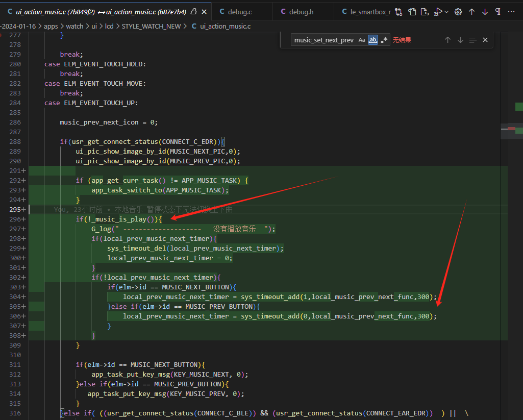
Task: Click breadcrumb 'STYLE_WATCH_NEW'
Action: click(151, 27)
